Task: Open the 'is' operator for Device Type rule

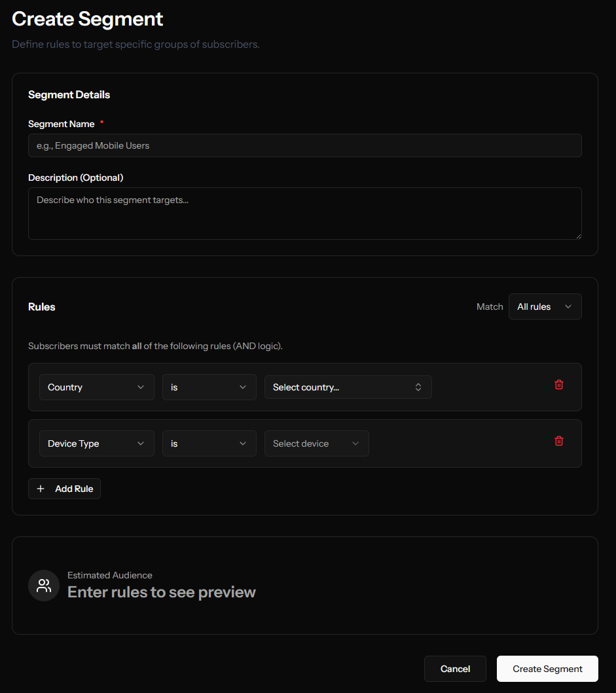Action: click(209, 443)
